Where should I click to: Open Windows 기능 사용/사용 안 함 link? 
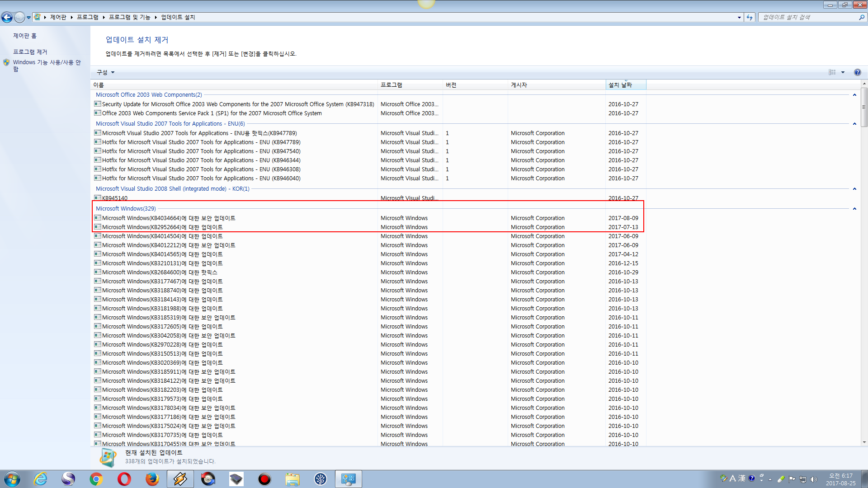pos(47,66)
